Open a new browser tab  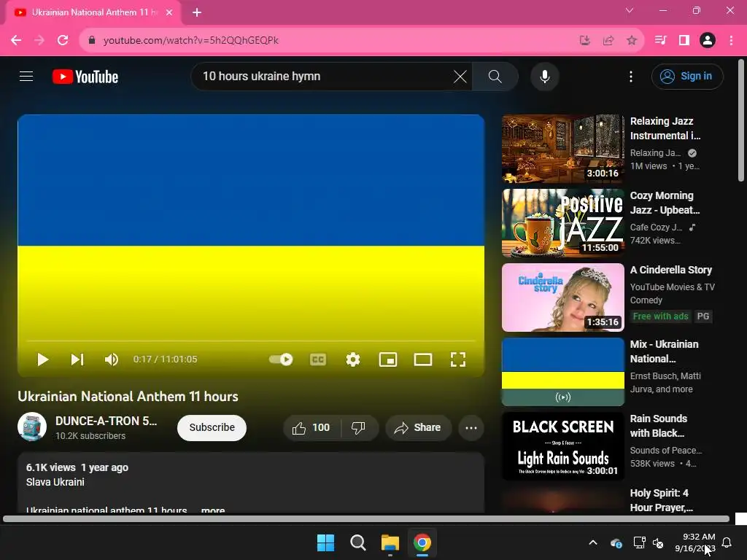click(197, 12)
